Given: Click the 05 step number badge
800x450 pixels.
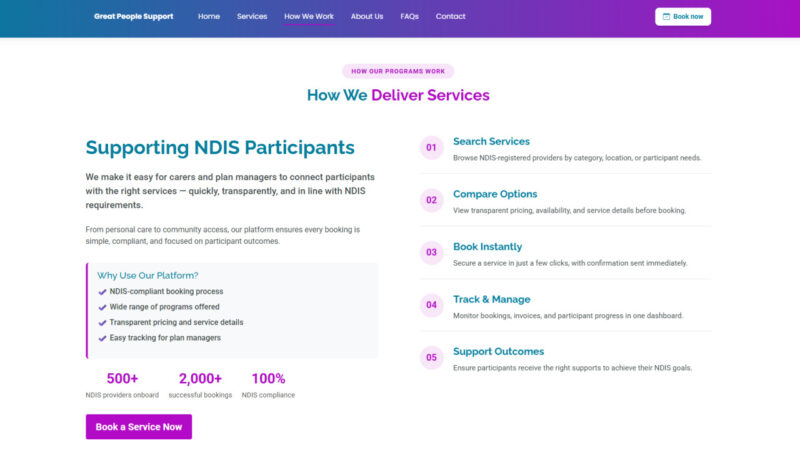Looking at the screenshot, I should (432, 357).
